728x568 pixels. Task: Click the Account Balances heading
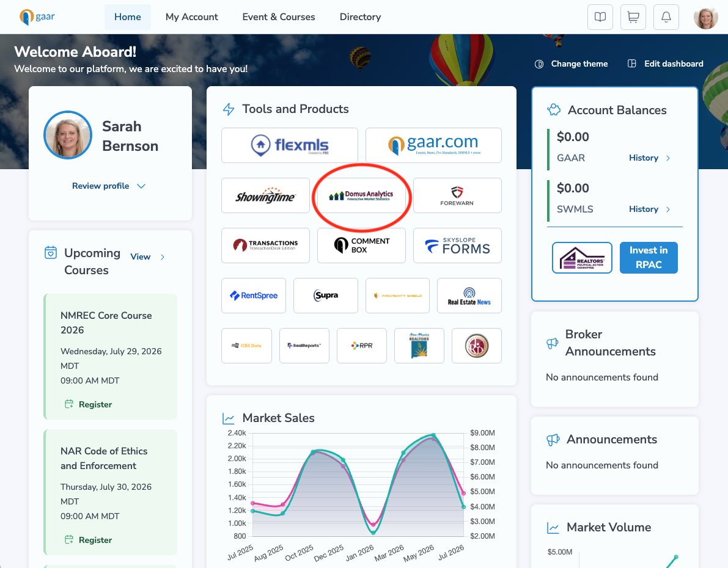(x=617, y=111)
